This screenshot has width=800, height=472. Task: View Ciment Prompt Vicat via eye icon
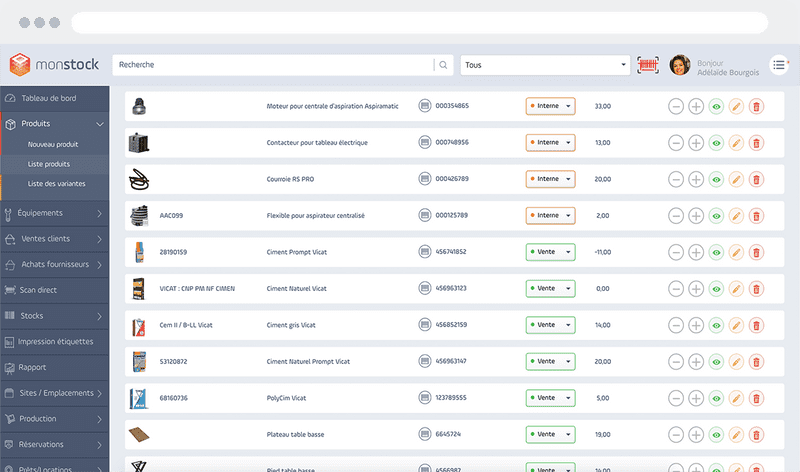point(716,252)
